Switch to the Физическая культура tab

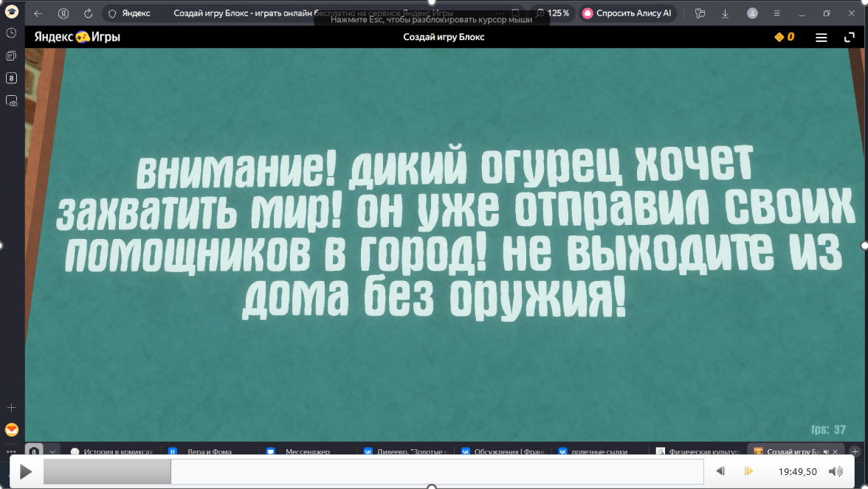pos(697,451)
